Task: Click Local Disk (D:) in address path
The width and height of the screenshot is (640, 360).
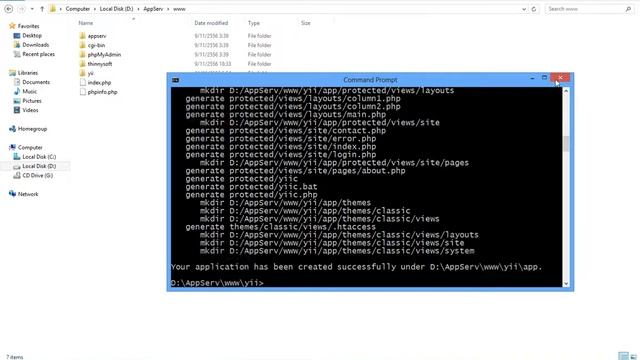Action: [116, 9]
